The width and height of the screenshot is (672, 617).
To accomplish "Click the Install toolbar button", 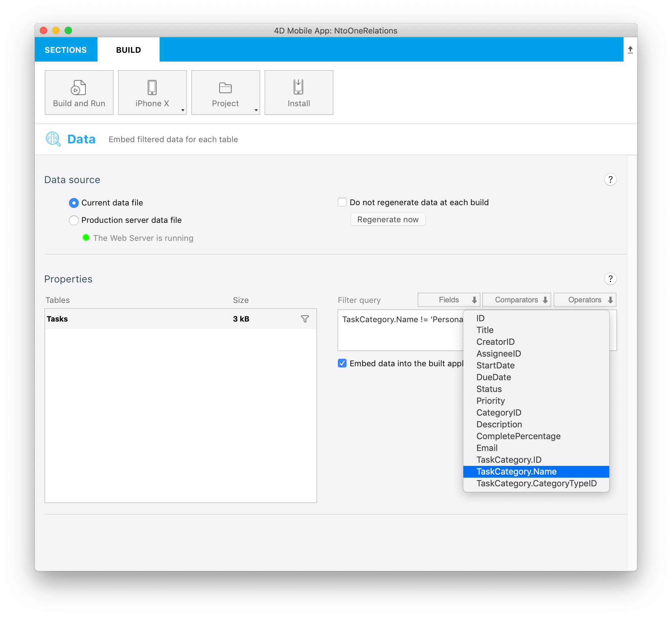I will point(299,92).
